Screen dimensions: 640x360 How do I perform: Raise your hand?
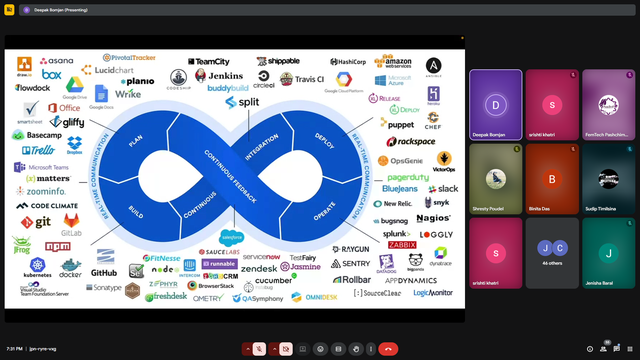pyautogui.click(x=356, y=349)
